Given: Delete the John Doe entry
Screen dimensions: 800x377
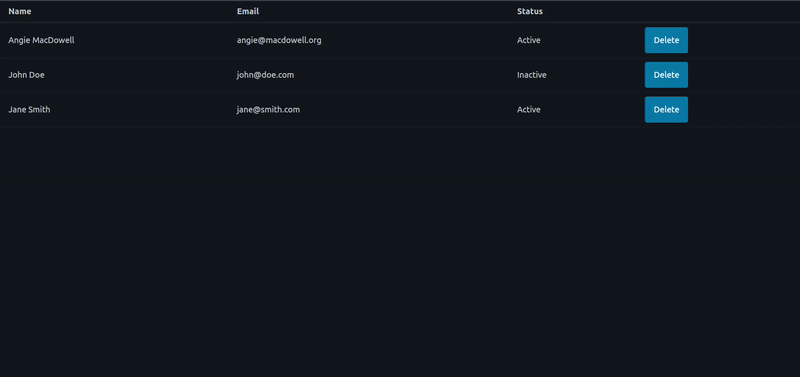Looking at the screenshot, I should 666,75.
